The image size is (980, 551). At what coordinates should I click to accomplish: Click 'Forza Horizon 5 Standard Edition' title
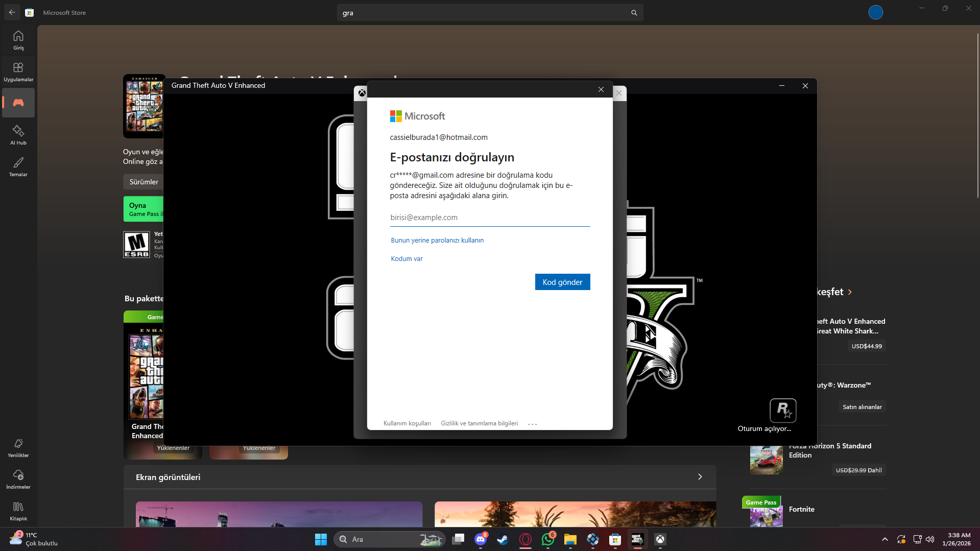click(830, 450)
